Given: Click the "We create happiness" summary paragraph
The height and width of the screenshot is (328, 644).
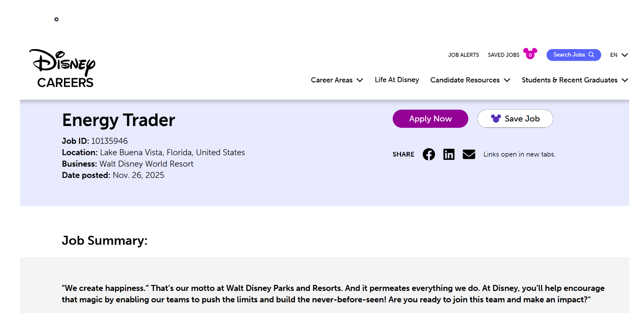Looking at the screenshot, I should point(333,294).
